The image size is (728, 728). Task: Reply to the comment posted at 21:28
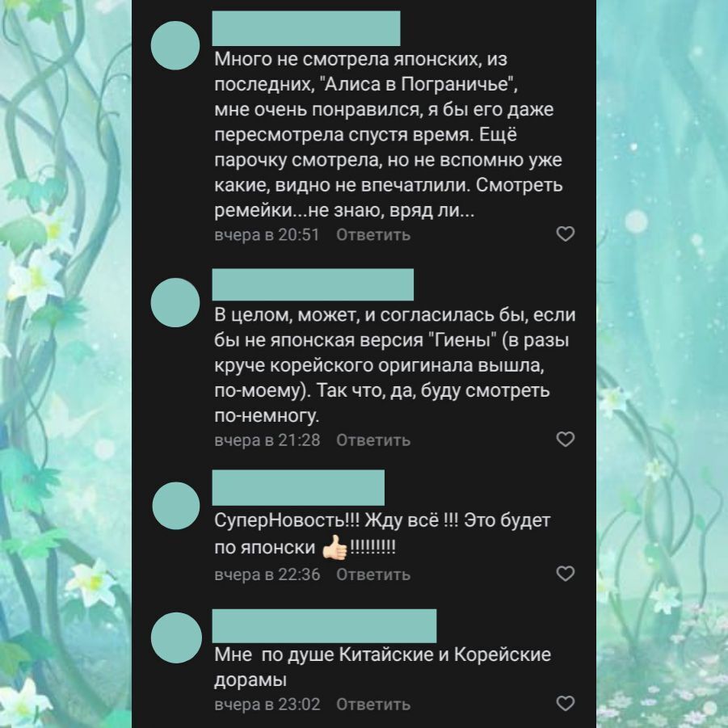(x=373, y=440)
